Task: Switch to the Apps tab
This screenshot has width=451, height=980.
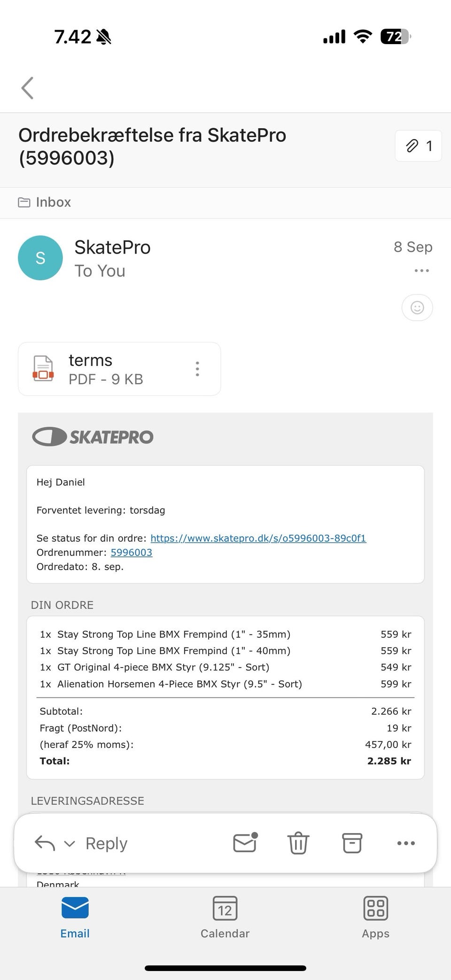Action: (375, 917)
